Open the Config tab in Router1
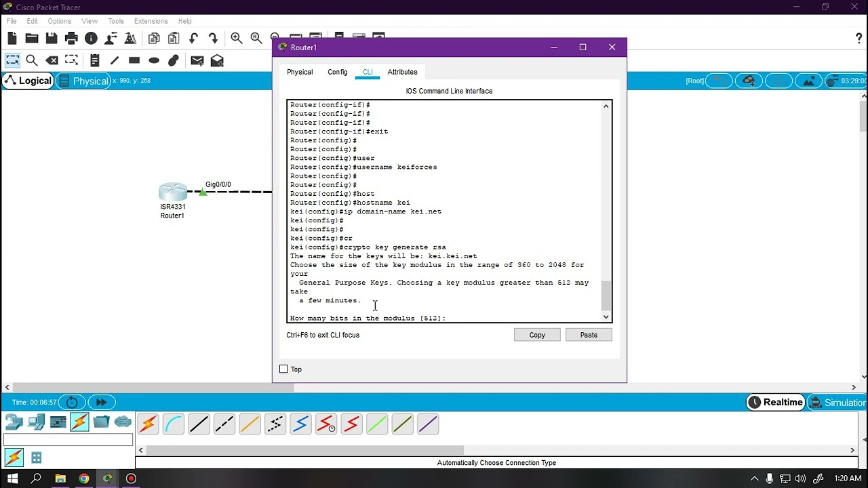Screen dimensions: 868x488 337,72
